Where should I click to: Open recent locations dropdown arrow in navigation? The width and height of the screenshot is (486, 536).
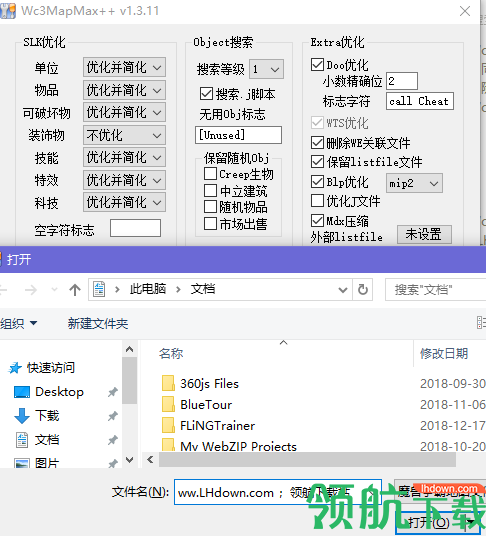click(54, 290)
